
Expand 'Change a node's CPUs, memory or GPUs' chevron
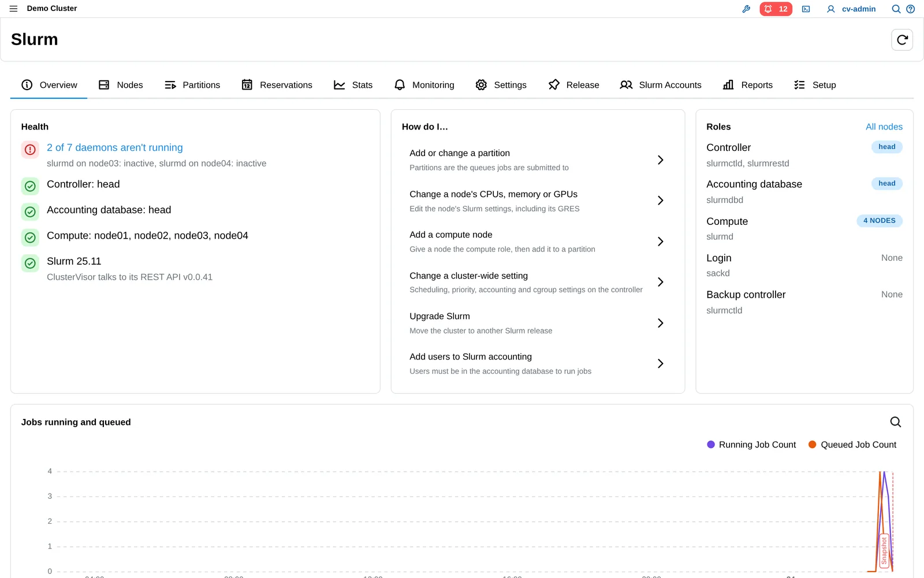[660, 201]
